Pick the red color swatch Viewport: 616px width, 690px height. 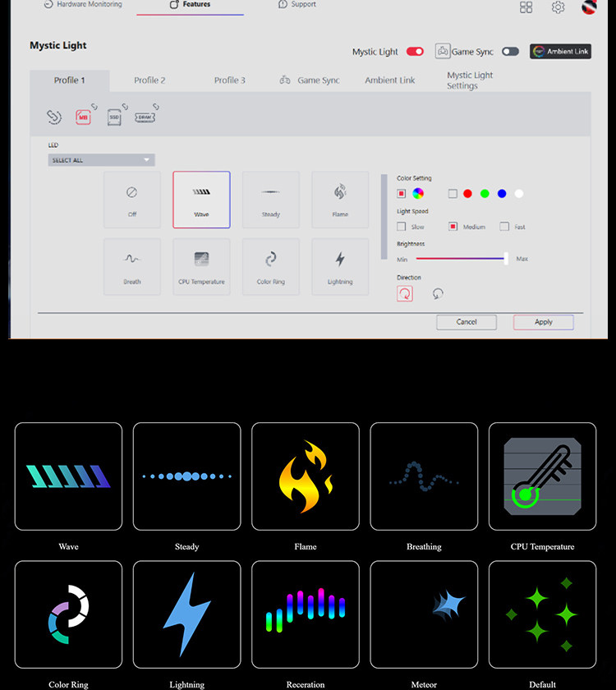[467, 194]
